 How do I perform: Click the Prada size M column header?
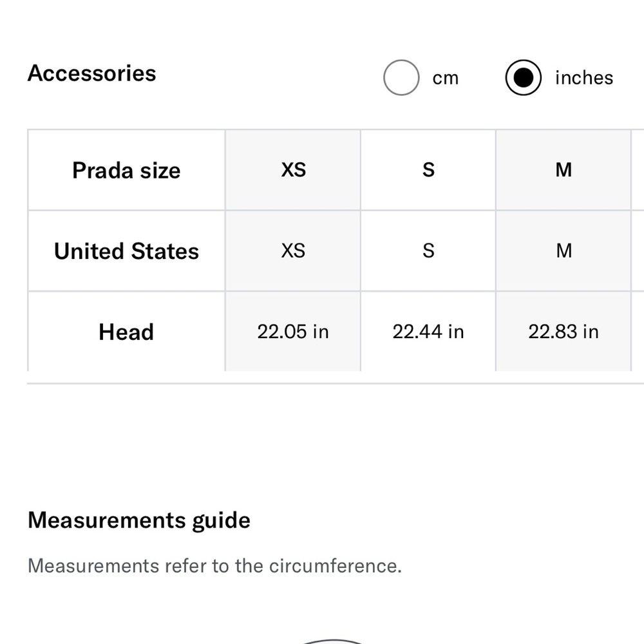[563, 170]
